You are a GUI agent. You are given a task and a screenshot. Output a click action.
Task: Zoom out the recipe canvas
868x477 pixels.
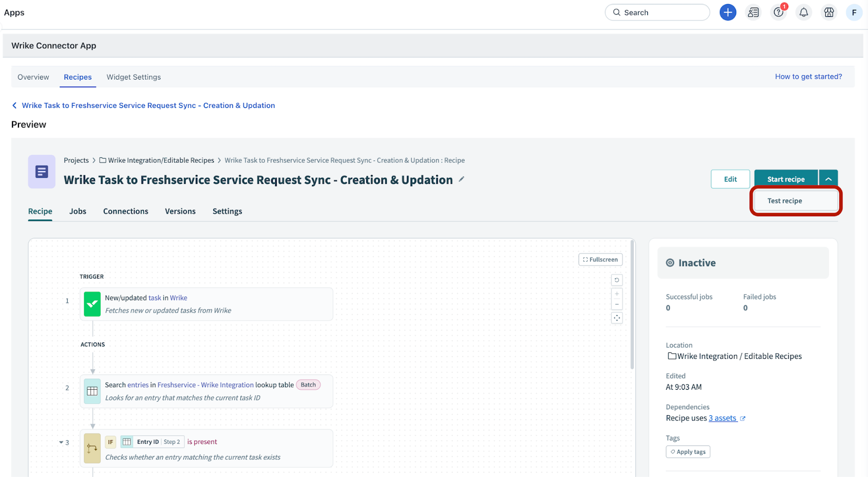[x=617, y=304]
